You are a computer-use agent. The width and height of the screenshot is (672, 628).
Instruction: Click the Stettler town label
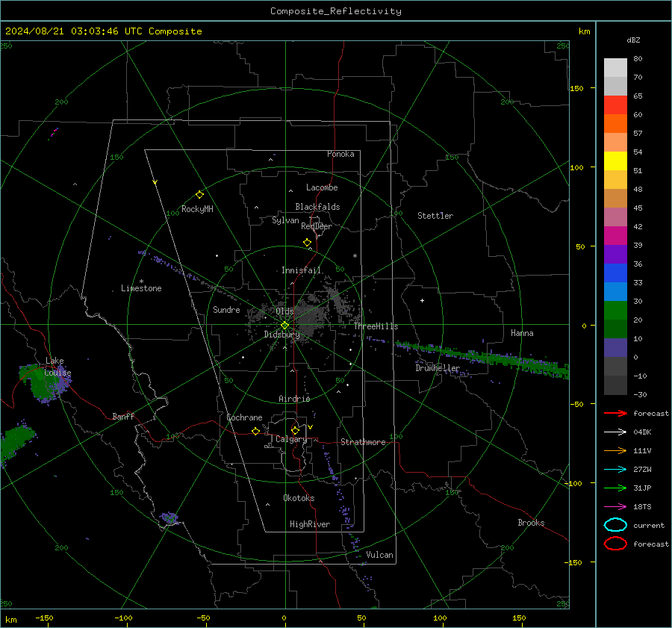click(x=435, y=216)
